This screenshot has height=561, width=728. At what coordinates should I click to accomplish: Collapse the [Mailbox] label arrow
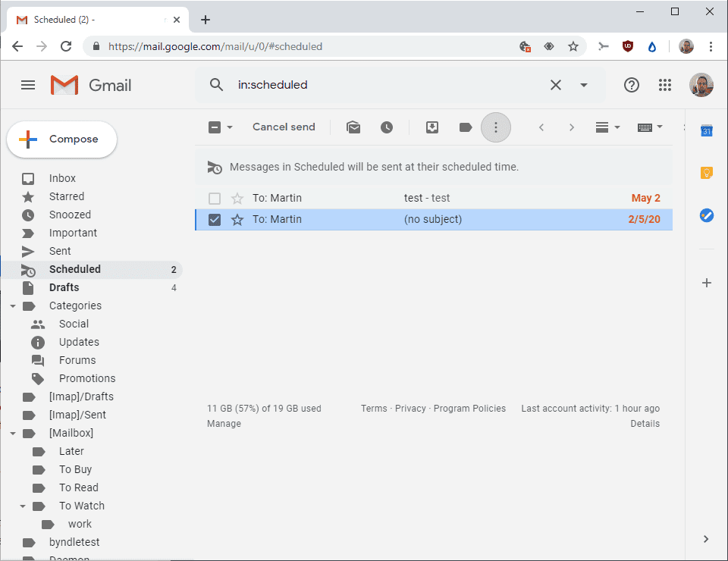pyautogui.click(x=13, y=433)
